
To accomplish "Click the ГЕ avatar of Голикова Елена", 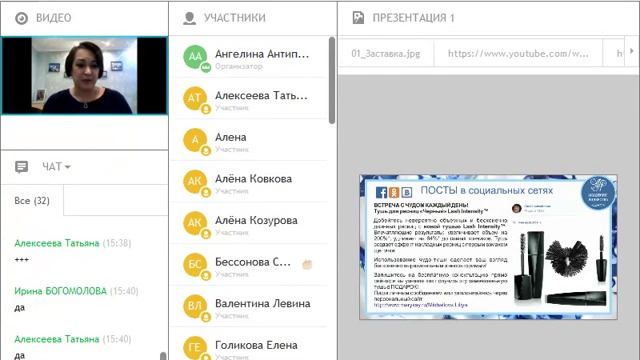I will (x=195, y=348).
